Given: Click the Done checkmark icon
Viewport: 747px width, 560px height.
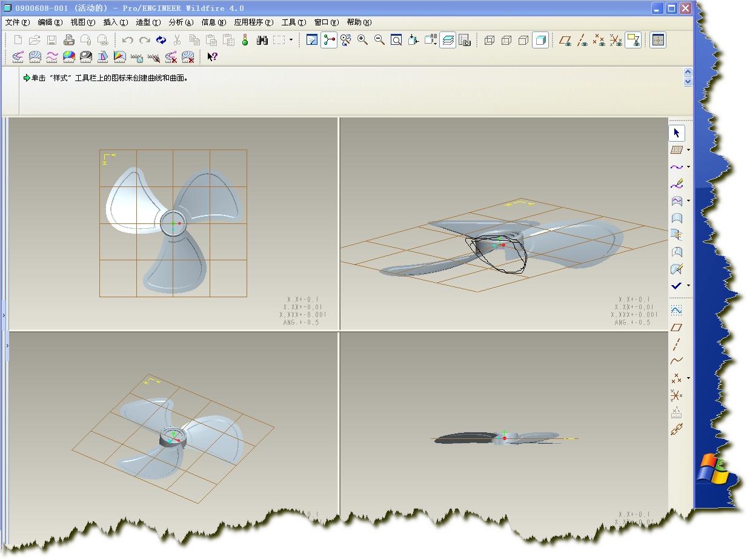Looking at the screenshot, I should coord(676,285).
